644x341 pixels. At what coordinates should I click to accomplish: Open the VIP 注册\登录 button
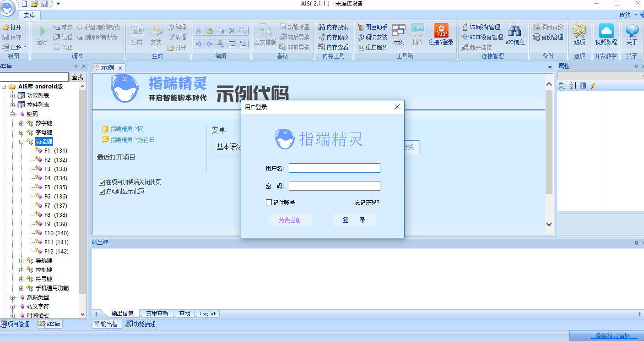[441, 35]
